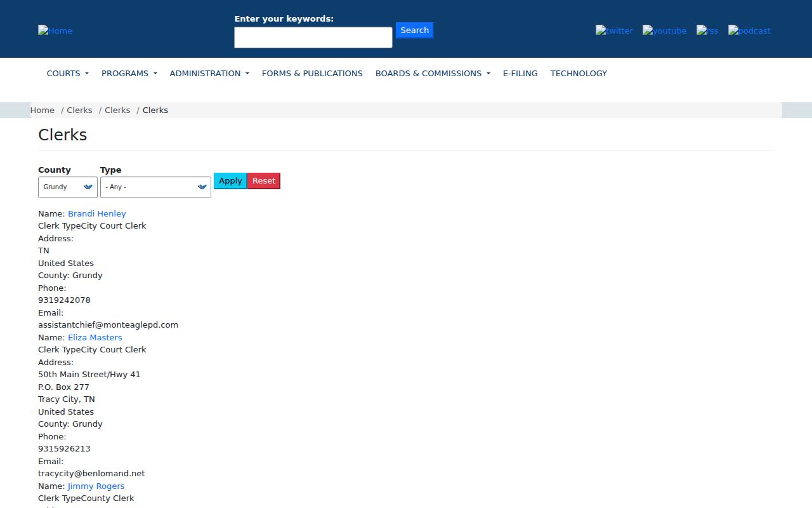Expand the Programs menu
The height and width of the screenshot is (508, 812).
pyautogui.click(x=129, y=73)
